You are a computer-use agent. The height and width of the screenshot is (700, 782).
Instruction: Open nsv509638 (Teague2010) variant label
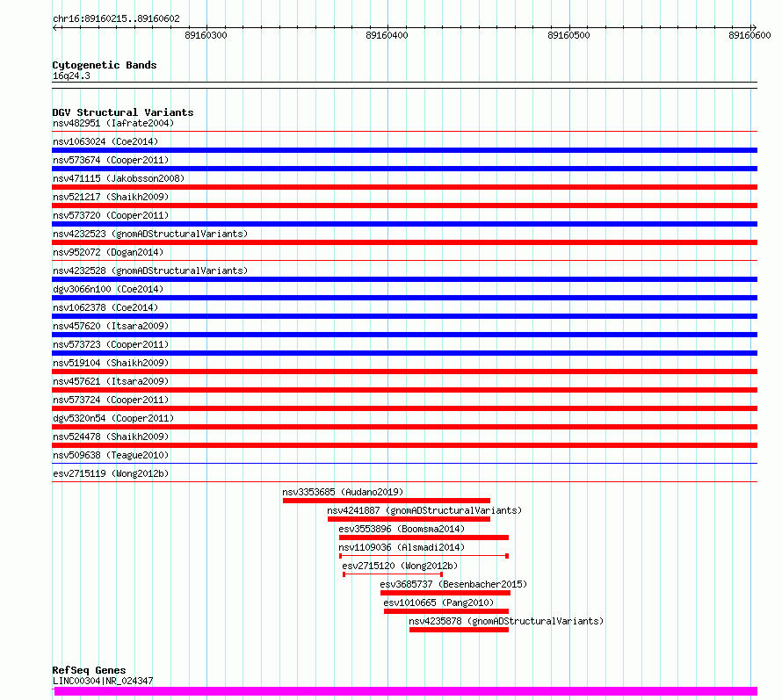click(111, 455)
